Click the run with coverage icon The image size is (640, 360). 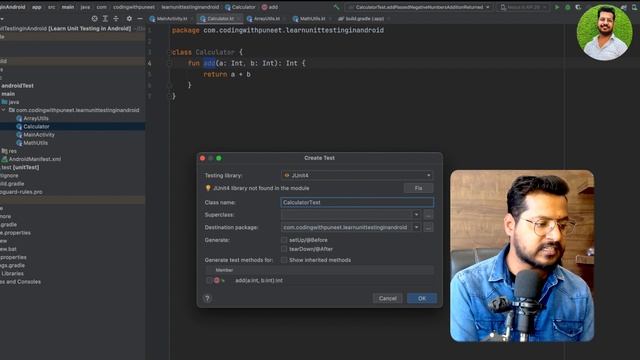coord(578,7)
